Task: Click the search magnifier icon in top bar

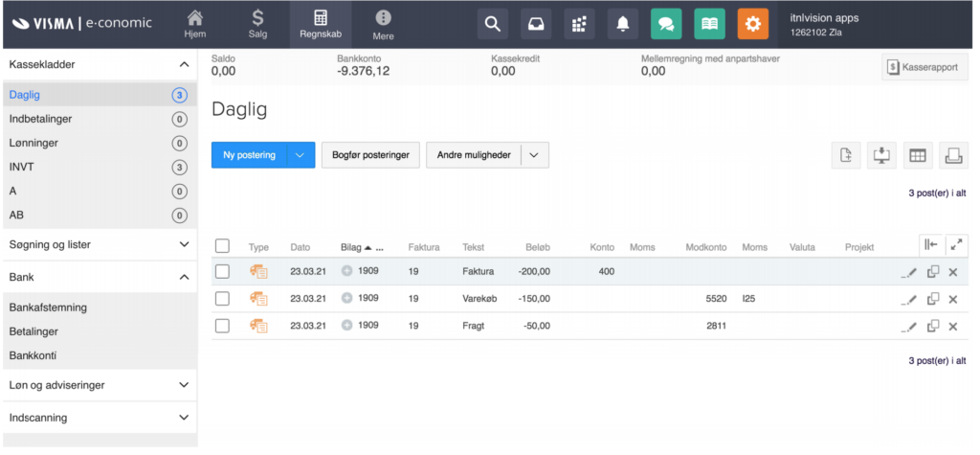Action: click(492, 24)
